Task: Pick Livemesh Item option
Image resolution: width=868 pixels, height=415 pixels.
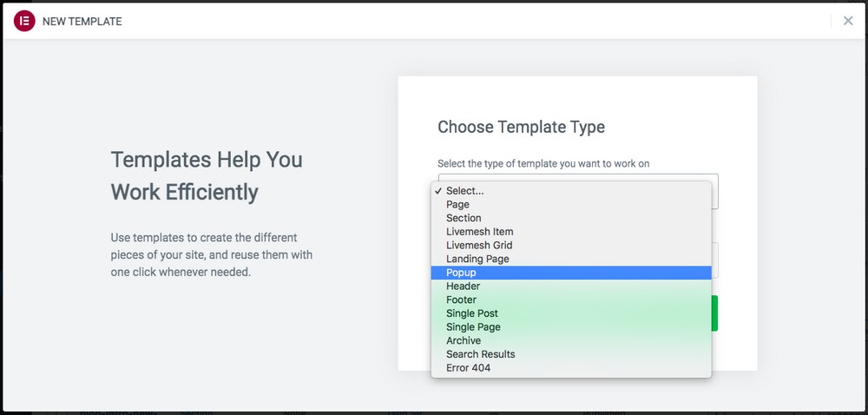Action: click(571, 232)
